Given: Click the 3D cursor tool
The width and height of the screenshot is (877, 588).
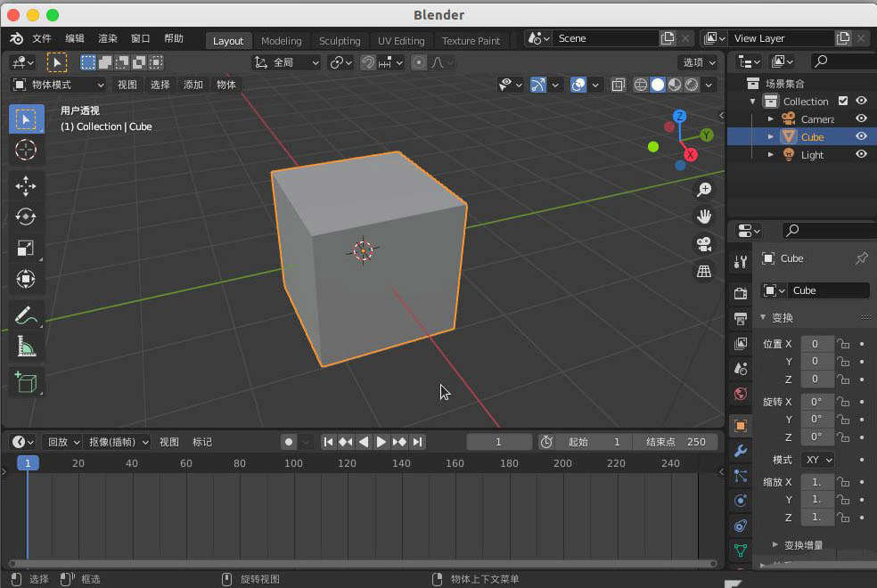Looking at the screenshot, I should 26,150.
